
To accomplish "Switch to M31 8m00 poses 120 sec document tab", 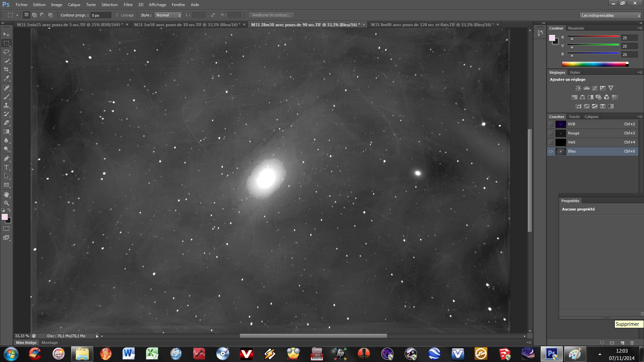I will click(432, 24).
